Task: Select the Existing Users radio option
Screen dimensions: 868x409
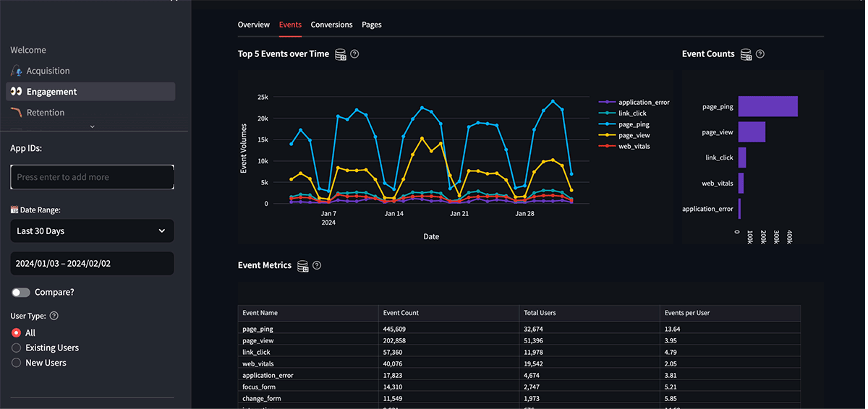Action: pyautogui.click(x=17, y=348)
